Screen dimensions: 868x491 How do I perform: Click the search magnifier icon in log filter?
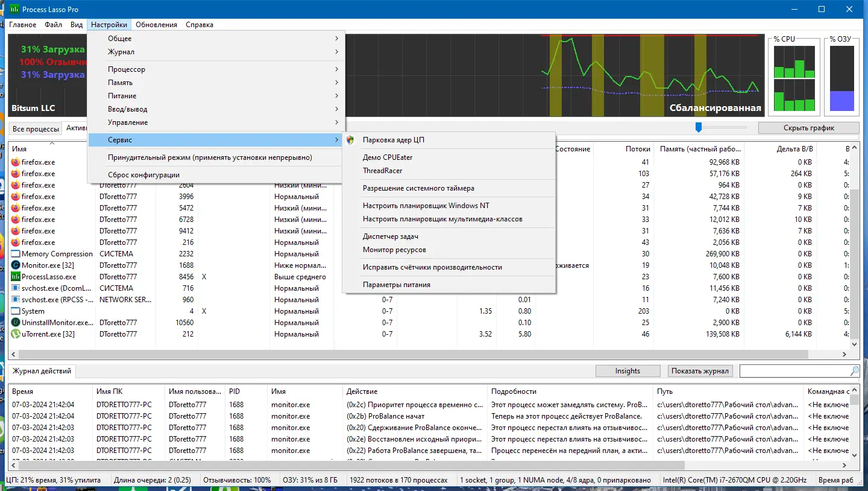[x=854, y=371]
